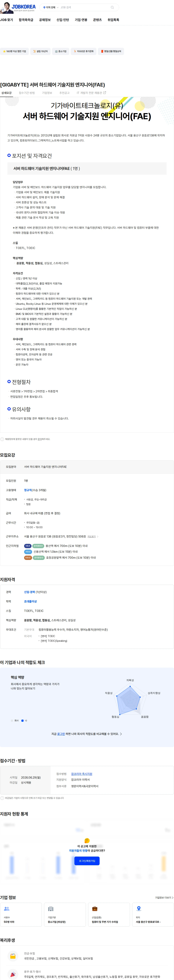Open the 잡코리아 즉시지원 link
The image size is (174, 980).
click(82, 774)
